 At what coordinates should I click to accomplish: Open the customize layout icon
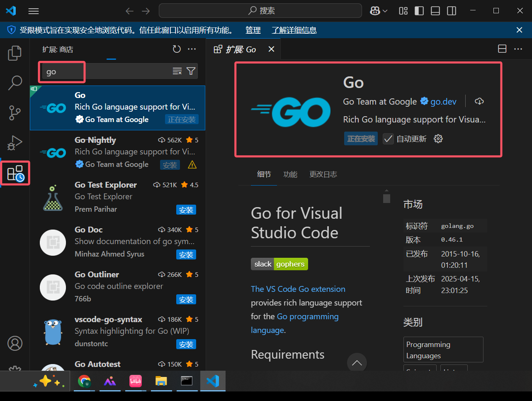tap(403, 11)
